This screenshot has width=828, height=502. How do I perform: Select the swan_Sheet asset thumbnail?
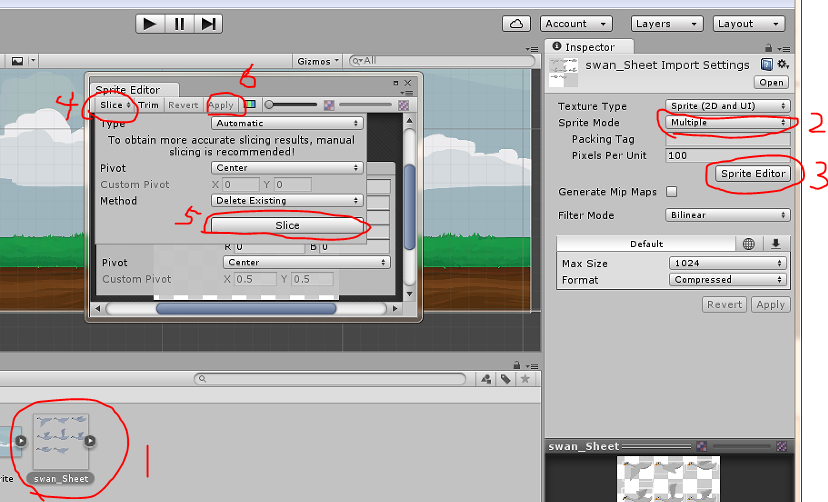(61, 441)
